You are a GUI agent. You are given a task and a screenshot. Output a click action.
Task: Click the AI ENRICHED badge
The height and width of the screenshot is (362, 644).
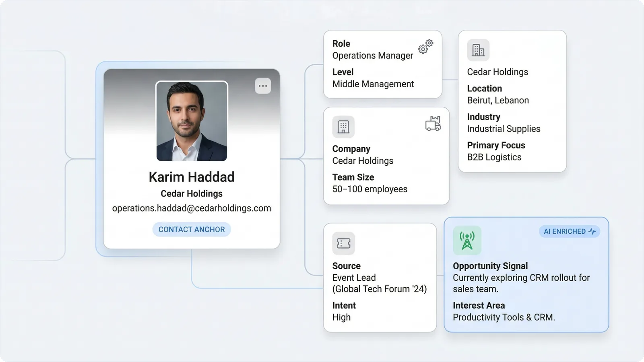569,231
